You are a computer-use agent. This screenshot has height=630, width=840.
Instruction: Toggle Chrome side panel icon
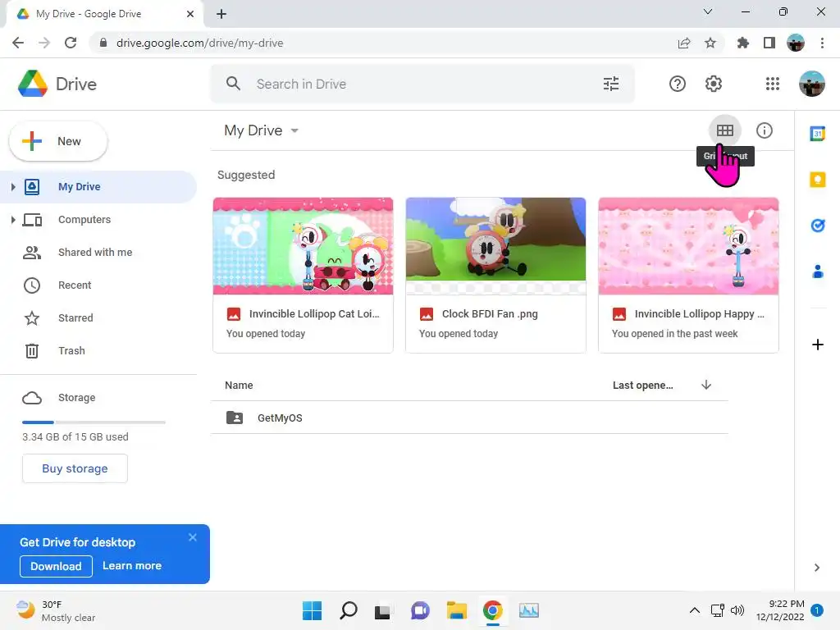coord(769,43)
